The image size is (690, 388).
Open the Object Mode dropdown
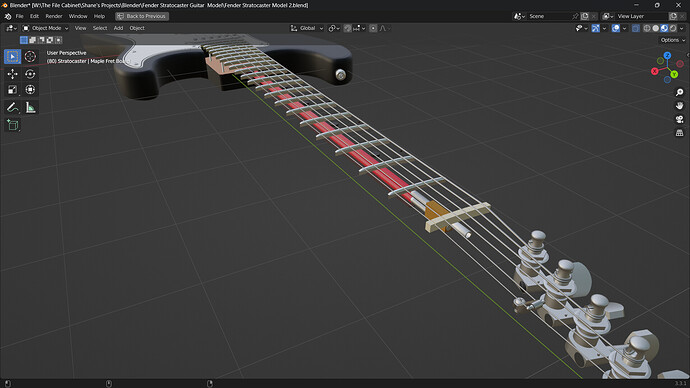[x=45, y=28]
